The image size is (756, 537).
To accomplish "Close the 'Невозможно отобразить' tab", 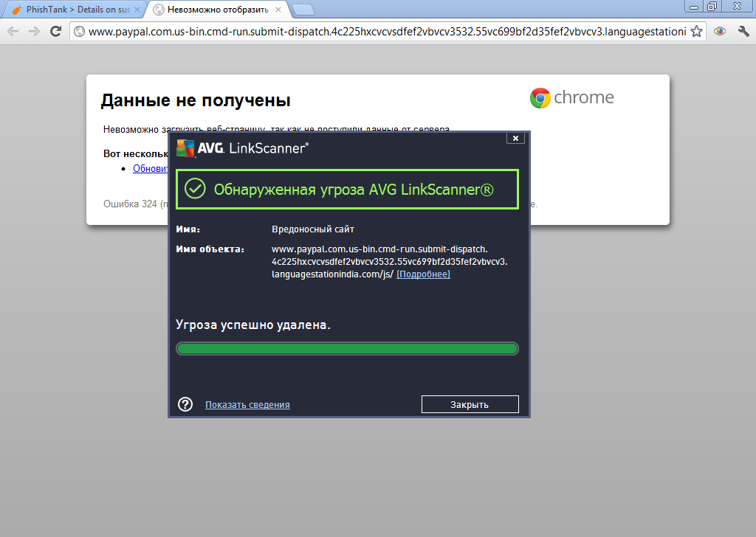I will point(278,10).
